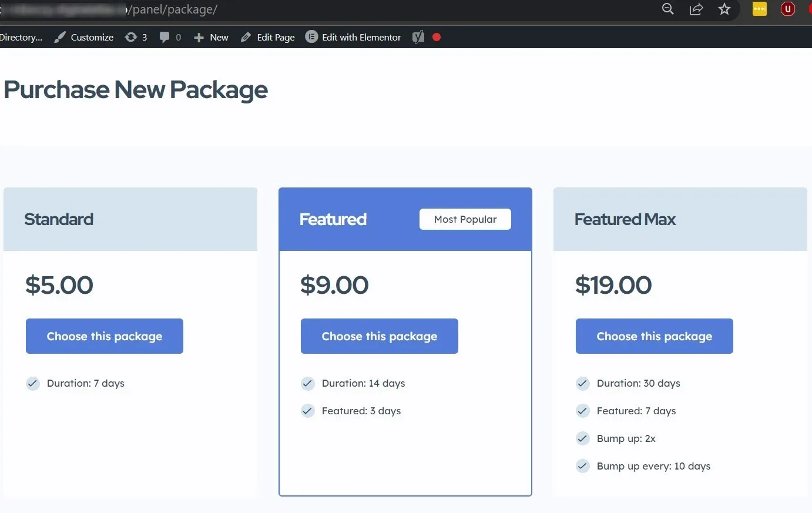Click the Standard card title

pyautogui.click(x=59, y=219)
